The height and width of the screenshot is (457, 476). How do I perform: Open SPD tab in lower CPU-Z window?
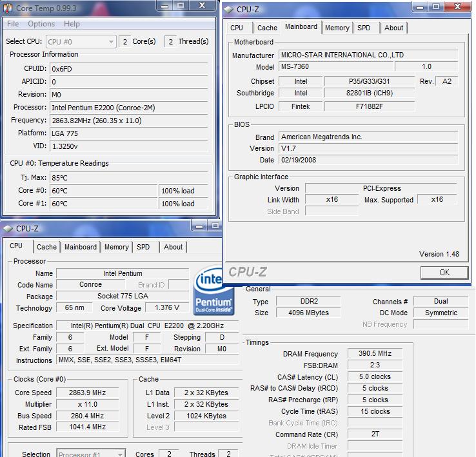tap(143, 247)
